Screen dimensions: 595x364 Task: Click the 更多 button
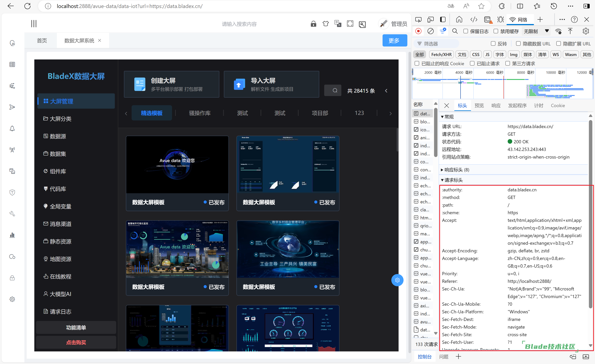395,40
